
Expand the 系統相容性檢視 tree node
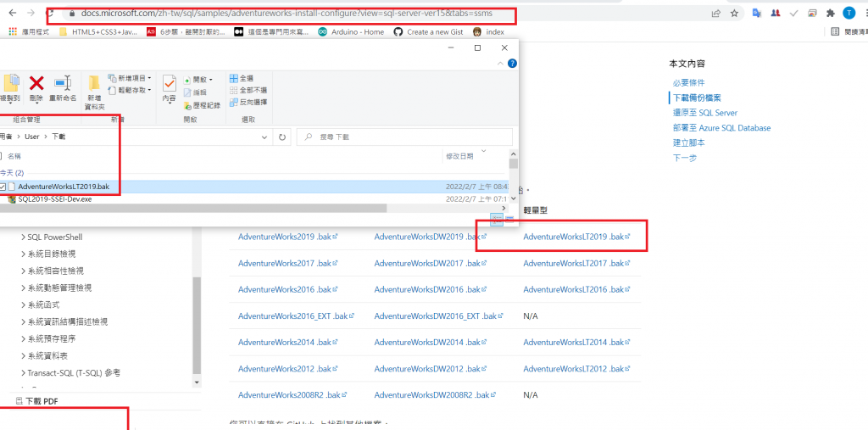tap(23, 271)
